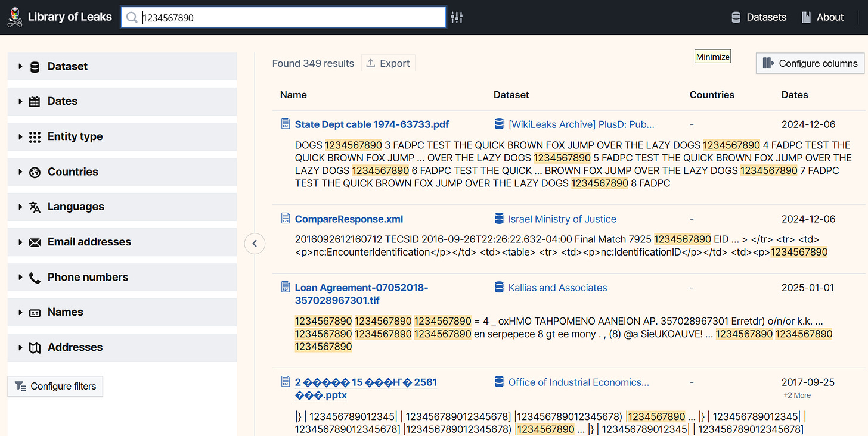Expand the Dataset filter arrow
The image size is (868, 436).
pos(20,67)
